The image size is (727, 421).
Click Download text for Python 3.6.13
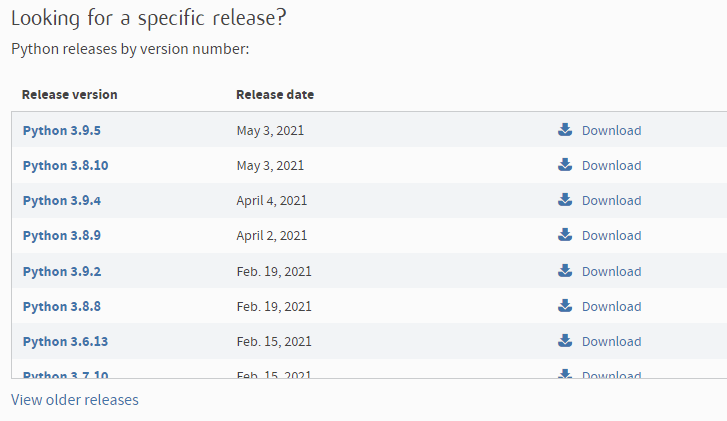611,341
